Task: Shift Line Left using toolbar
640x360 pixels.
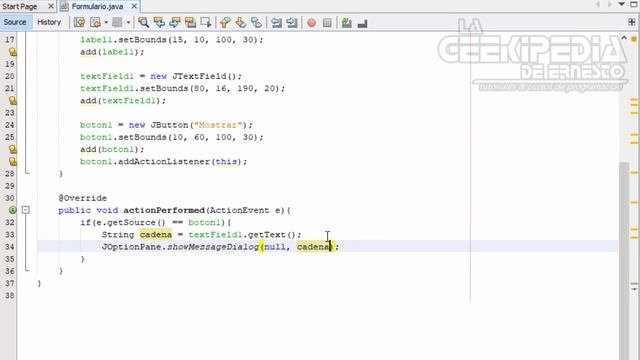Action: tap(276, 22)
